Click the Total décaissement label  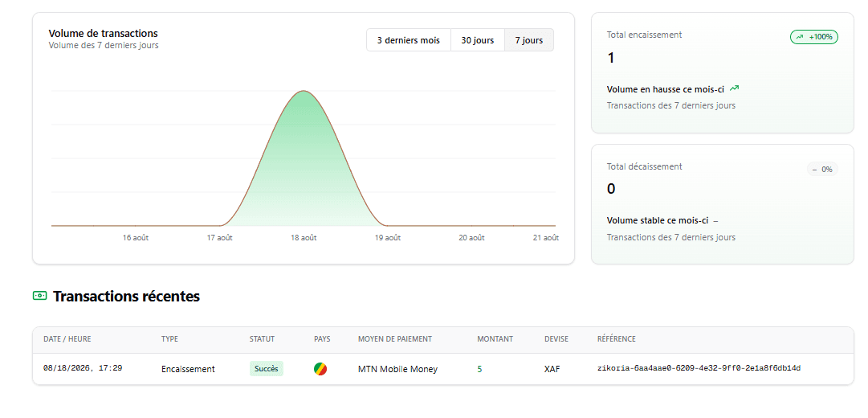(x=644, y=166)
